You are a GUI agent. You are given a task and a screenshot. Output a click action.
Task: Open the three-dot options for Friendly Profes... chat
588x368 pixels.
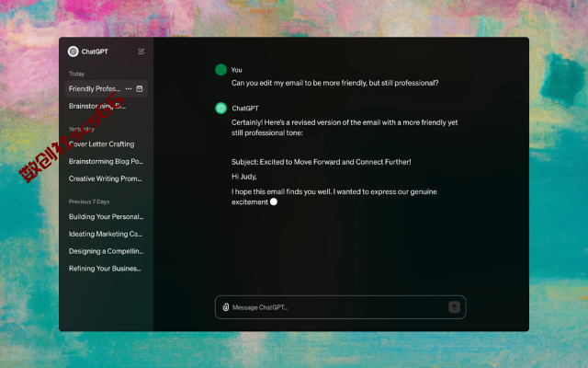point(129,89)
